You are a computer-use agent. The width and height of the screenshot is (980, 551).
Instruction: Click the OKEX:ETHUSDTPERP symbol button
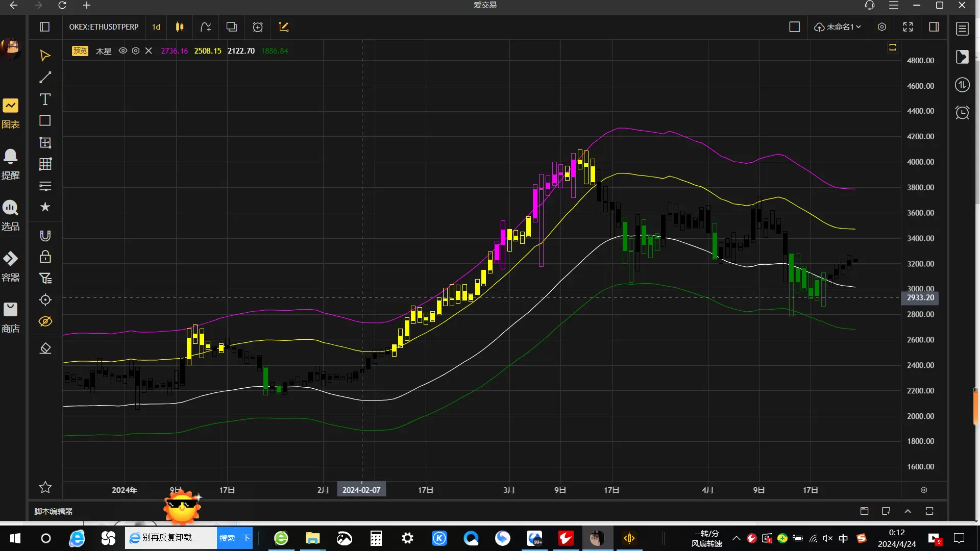click(104, 27)
